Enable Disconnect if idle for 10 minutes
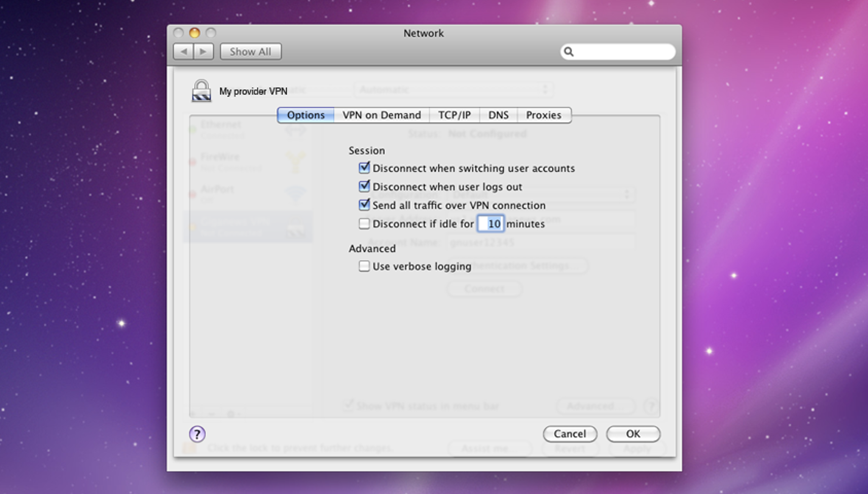Screen dimensions: 868x494 [x=364, y=224]
